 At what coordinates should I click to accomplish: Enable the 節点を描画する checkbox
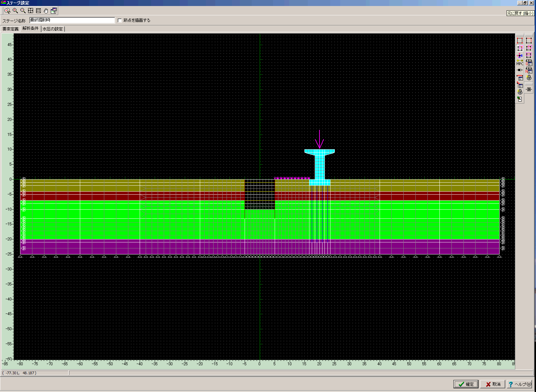tap(120, 20)
